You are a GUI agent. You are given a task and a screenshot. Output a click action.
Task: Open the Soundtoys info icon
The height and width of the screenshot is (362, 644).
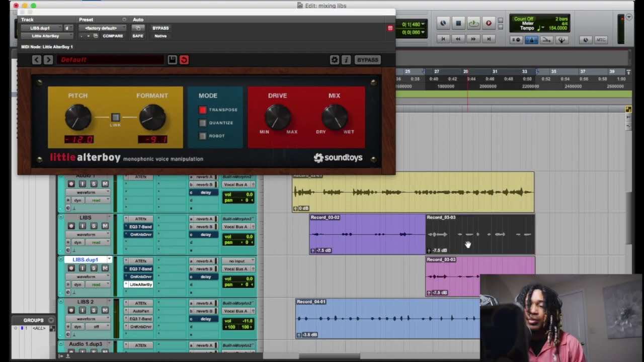pyautogui.click(x=346, y=60)
